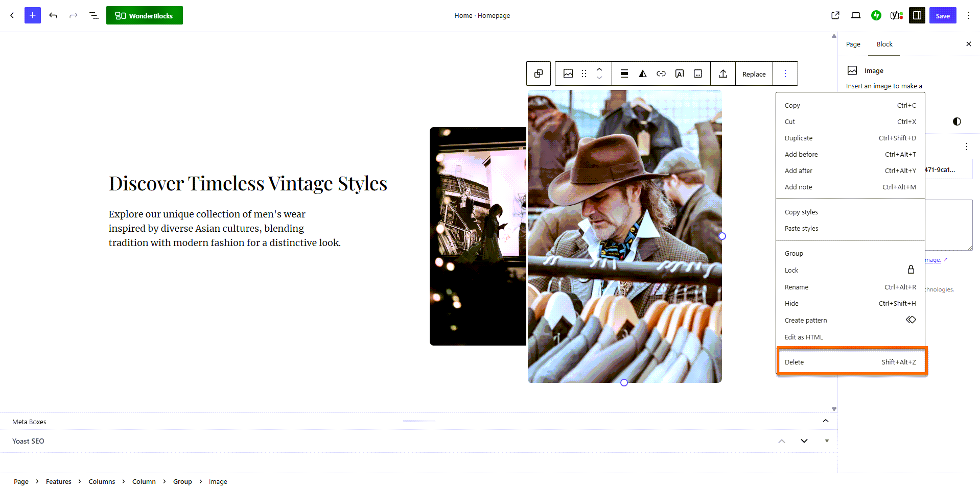Select Columns in the breadcrumb
The width and height of the screenshot is (980, 489).
[102, 481]
